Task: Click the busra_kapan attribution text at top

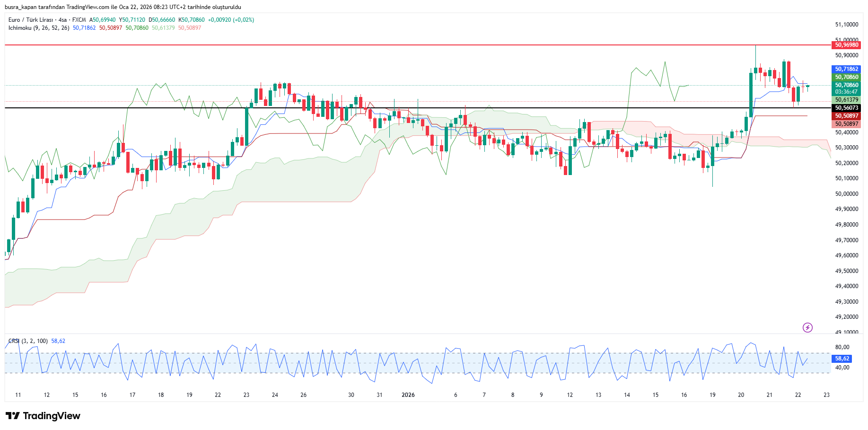Action: point(123,7)
